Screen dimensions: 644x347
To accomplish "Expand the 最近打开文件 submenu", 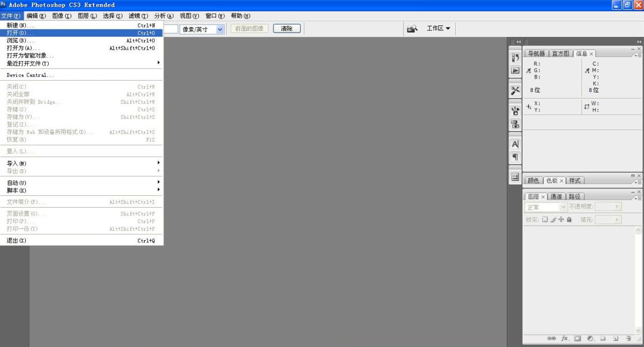I will (82, 64).
